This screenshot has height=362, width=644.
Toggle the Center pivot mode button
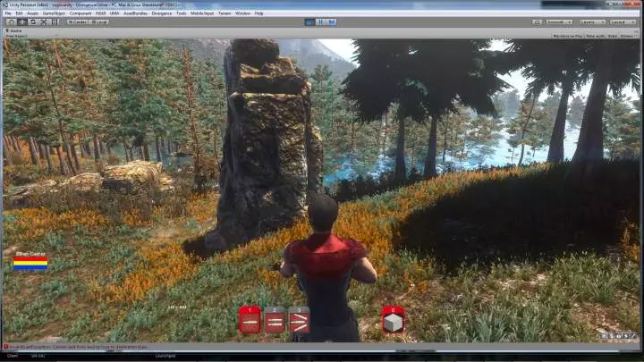(78, 21)
